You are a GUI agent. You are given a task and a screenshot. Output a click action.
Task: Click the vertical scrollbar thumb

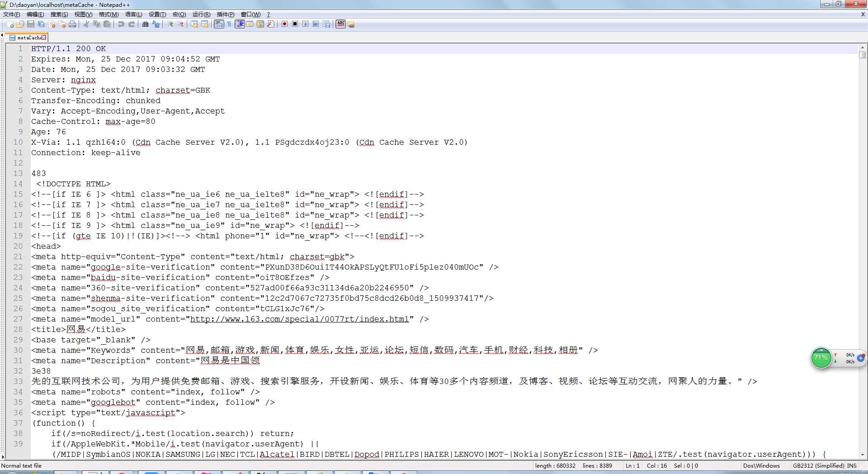(x=863, y=55)
